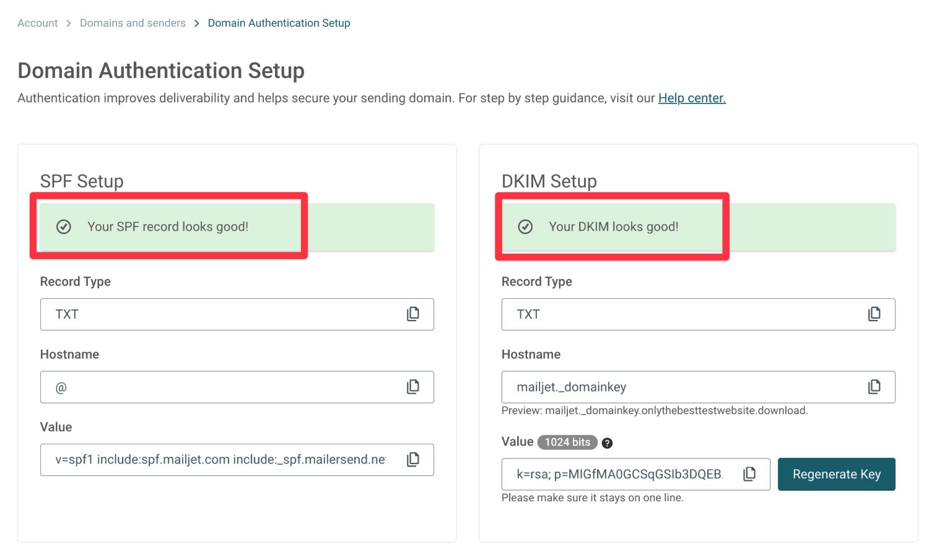The width and height of the screenshot is (929, 560).
Task: Go to Account breadcrumb
Action: coord(37,23)
